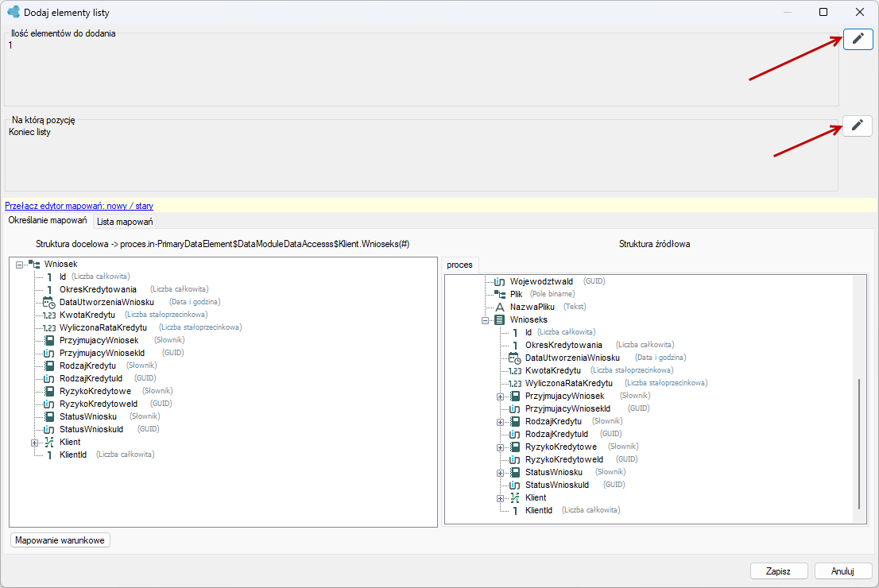
Task: Expand PrzyjmujacyWniosek in the source structure tree
Action: (500, 397)
